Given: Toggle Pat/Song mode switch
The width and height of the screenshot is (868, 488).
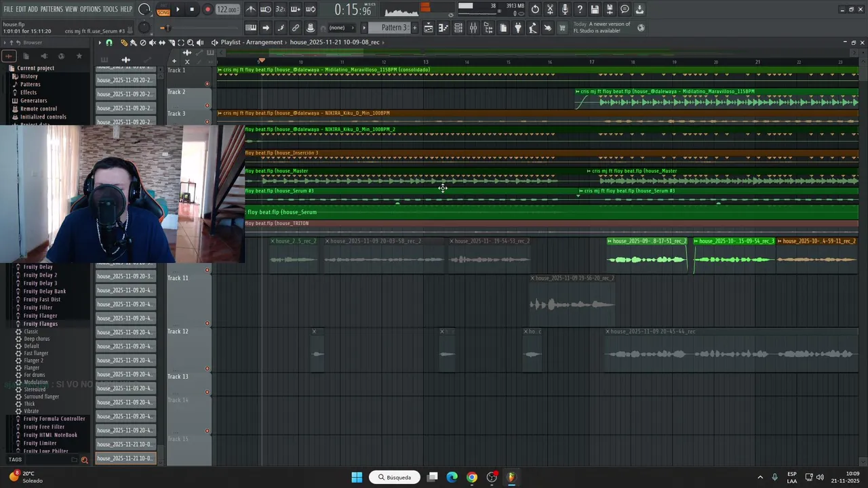Looking at the screenshot, I should 163,9.
